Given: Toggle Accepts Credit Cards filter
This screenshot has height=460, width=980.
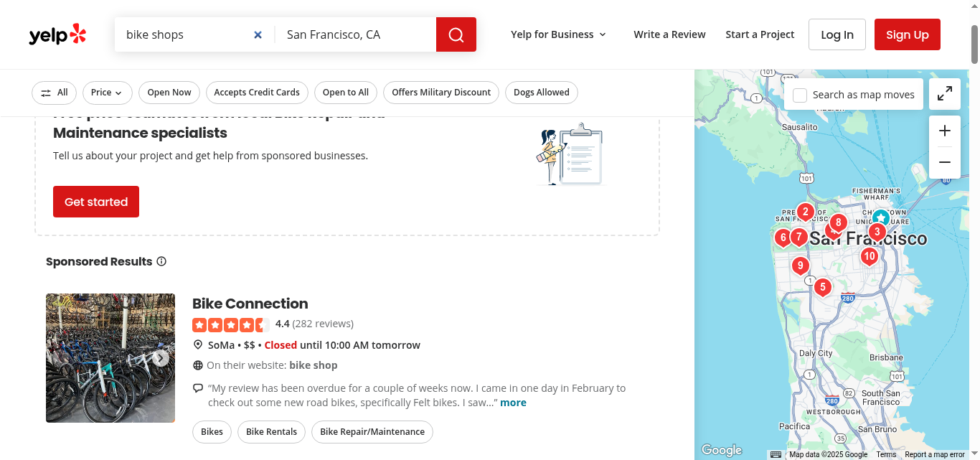Looking at the screenshot, I should coord(257,93).
